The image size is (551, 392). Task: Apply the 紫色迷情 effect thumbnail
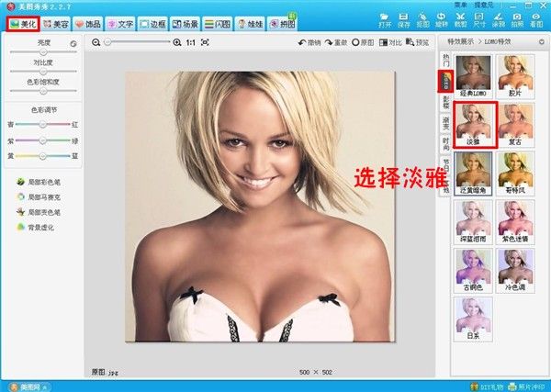point(515,222)
